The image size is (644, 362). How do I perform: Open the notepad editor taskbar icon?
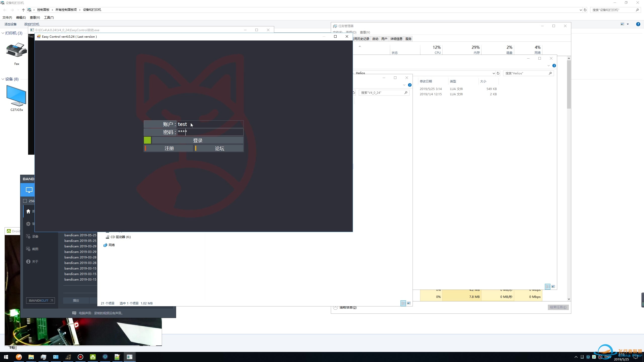[117, 357]
